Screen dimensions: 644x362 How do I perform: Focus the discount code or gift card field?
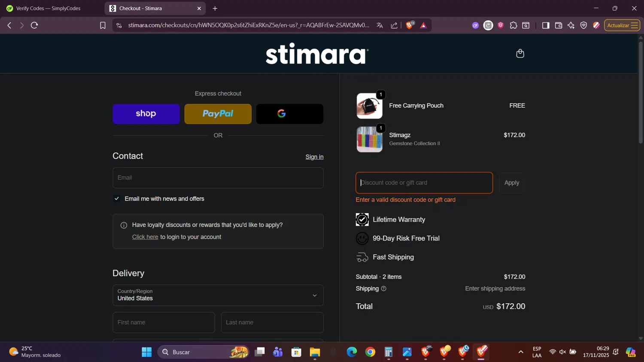(424, 183)
